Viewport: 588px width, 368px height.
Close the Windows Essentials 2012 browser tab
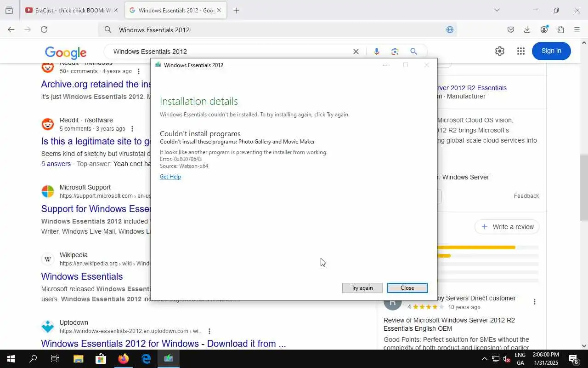(219, 10)
